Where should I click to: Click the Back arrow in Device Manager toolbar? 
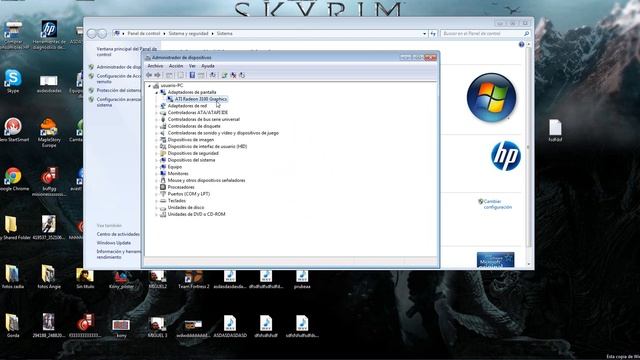click(149, 75)
